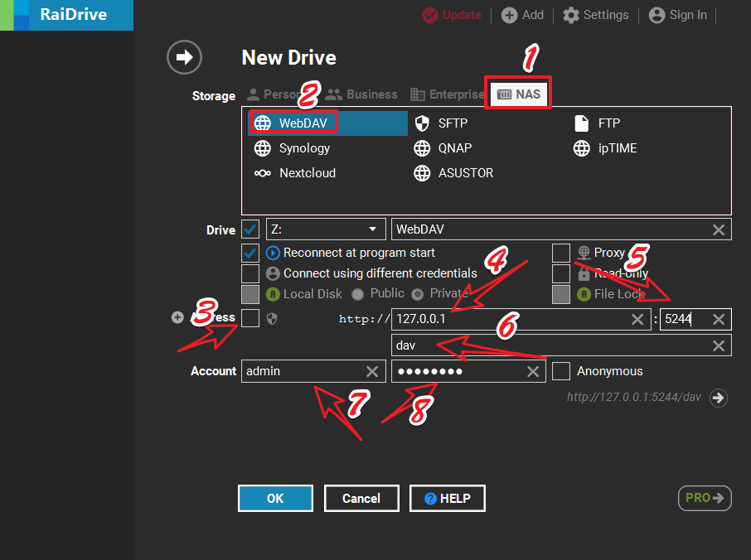Screen dimensions: 751x560
Task: Select ASUSTOR storage option
Action: 453,173
